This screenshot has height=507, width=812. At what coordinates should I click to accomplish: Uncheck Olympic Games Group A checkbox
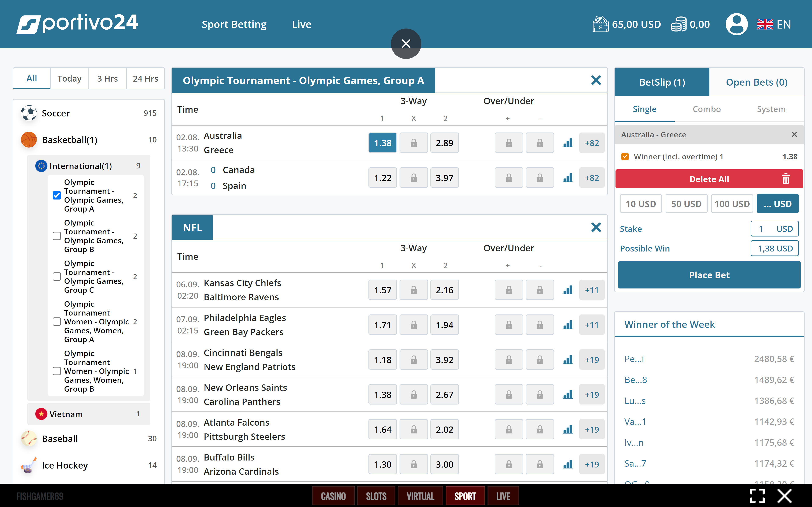click(x=57, y=195)
